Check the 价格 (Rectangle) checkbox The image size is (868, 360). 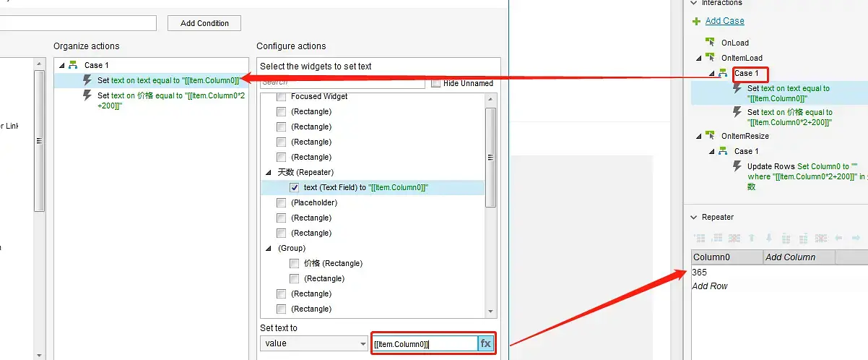click(x=295, y=263)
